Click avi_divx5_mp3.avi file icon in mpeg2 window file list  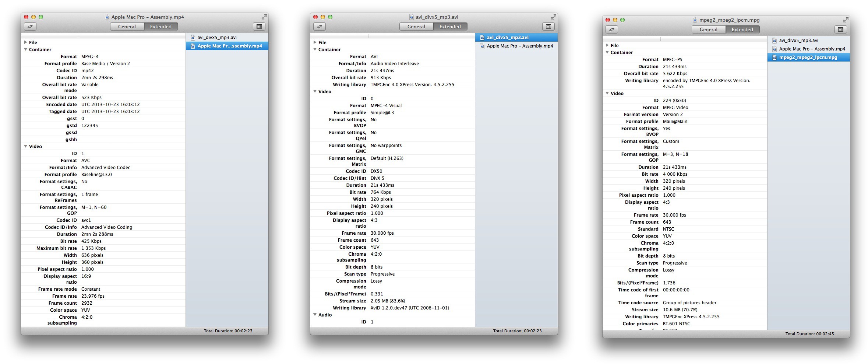pyautogui.click(x=775, y=41)
